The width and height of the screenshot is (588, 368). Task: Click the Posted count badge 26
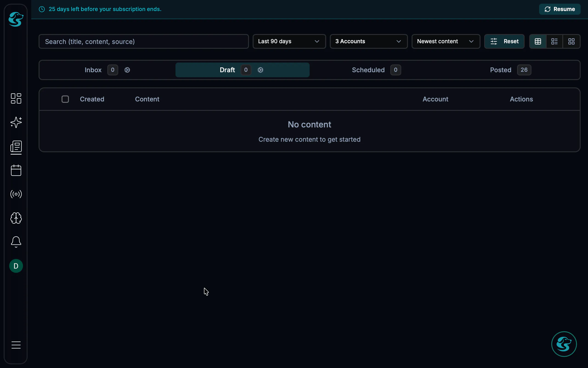(524, 70)
